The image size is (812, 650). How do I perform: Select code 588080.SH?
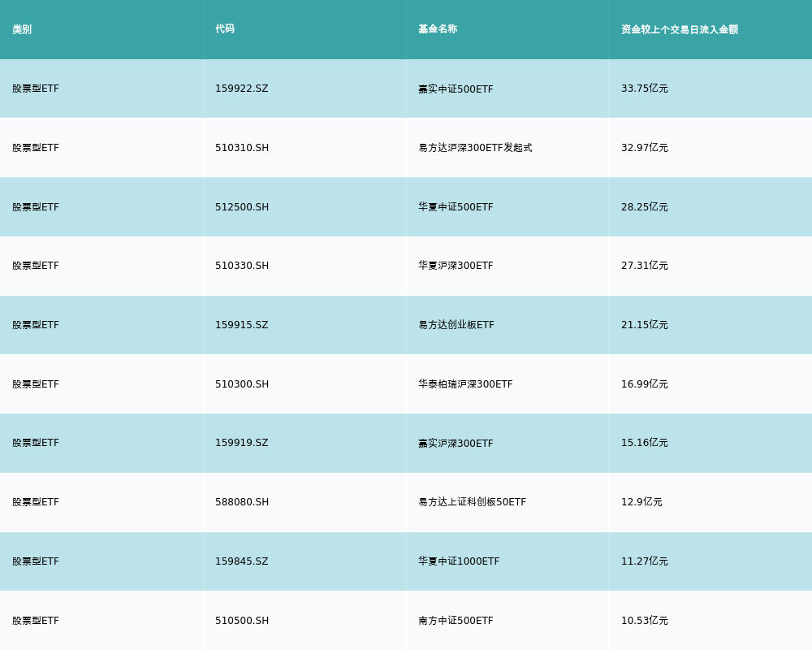242,502
